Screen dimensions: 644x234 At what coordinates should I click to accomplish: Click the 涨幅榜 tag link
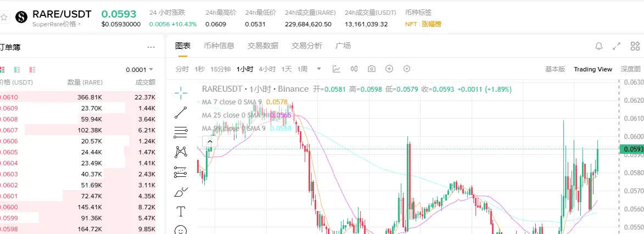tap(431, 24)
